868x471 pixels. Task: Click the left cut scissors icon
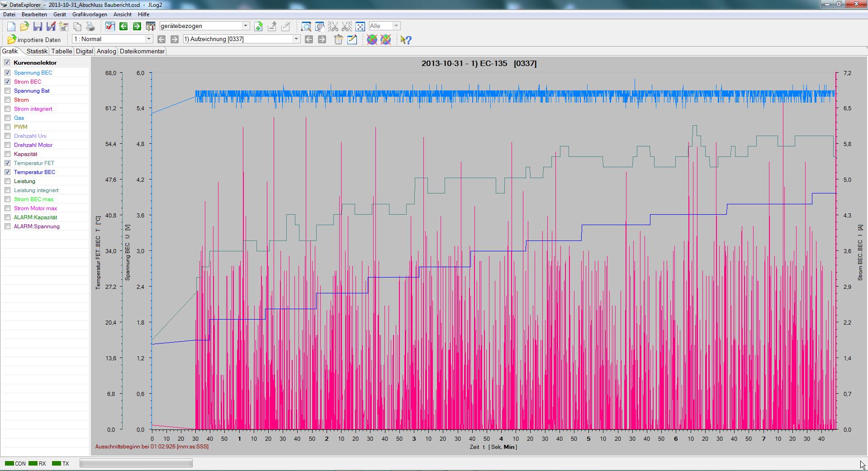click(333, 26)
